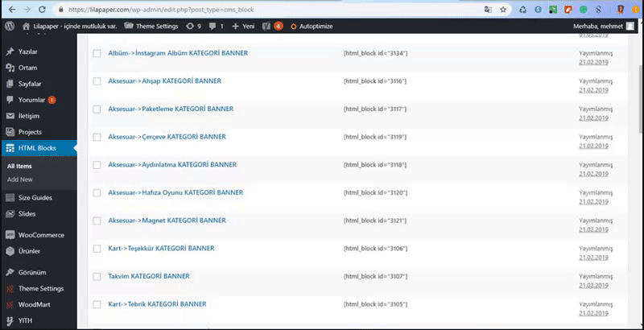This screenshot has width=644, height=330.
Task: Open Albüm->İnstagram Albüm KATEGORİ BANNER
Action: click(178, 53)
